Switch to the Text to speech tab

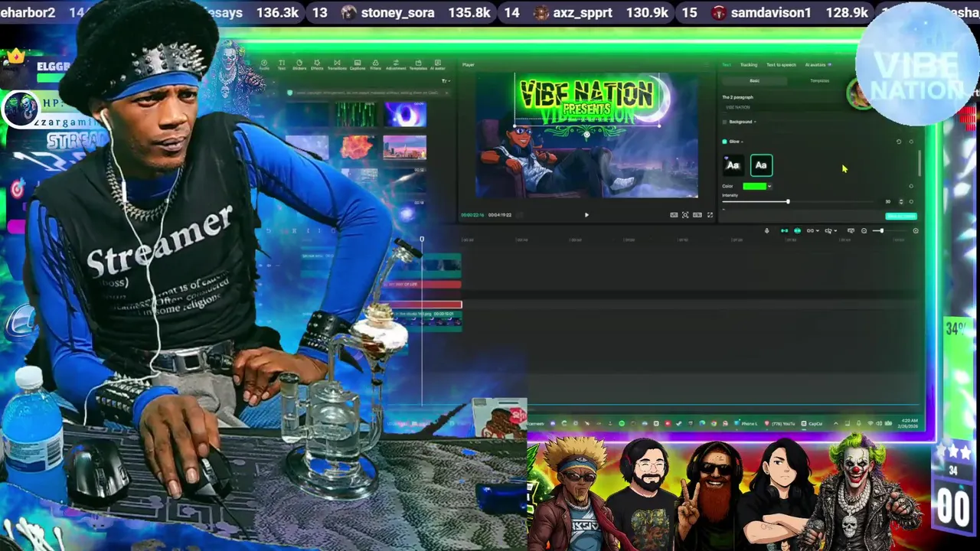[781, 65]
